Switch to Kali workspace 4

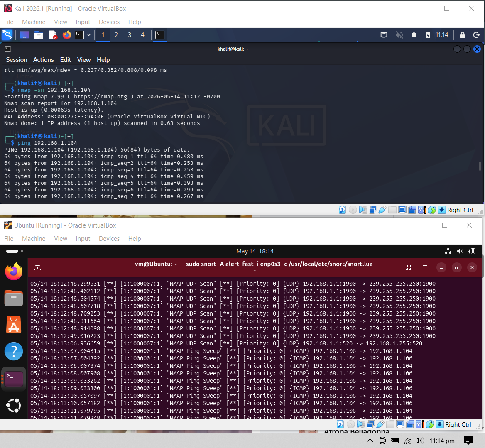pyautogui.click(x=142, y=35)
